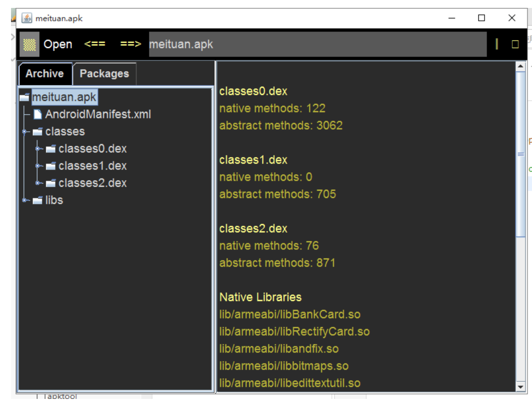532x402 pixels.
Task: Click the Java icon in title bar
Action: pyautogui.click(x=27, y=18)
